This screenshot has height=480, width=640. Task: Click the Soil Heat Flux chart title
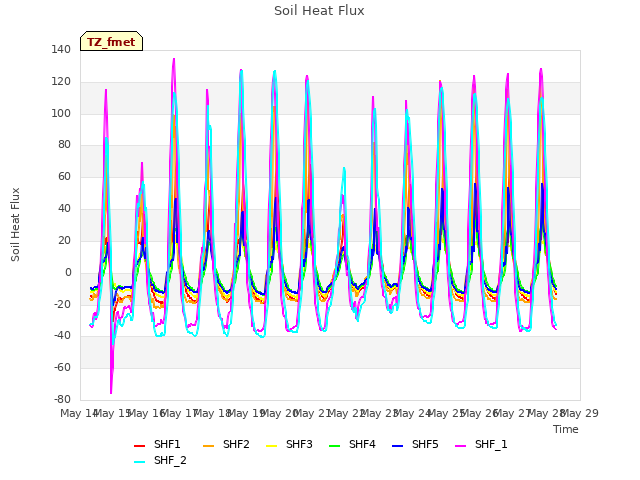(319, 11)
